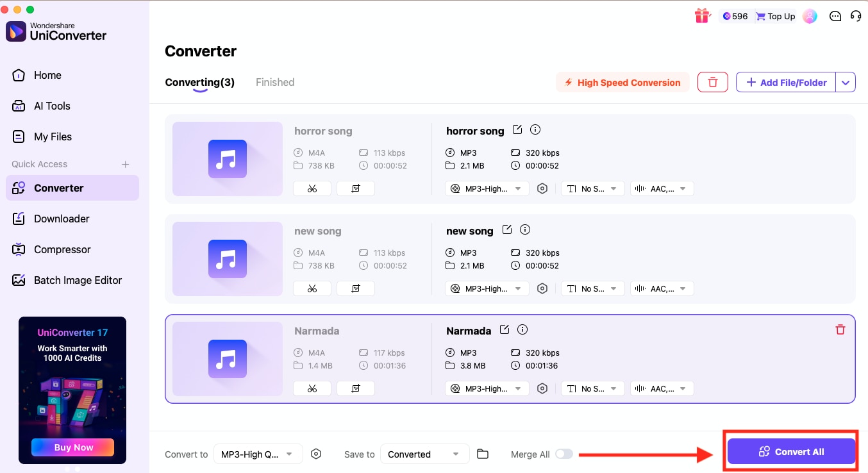The width and height of the screenshot is (868, 473).
Task: Select the scissors trim tool for horror song
Action: click(312, 188)
